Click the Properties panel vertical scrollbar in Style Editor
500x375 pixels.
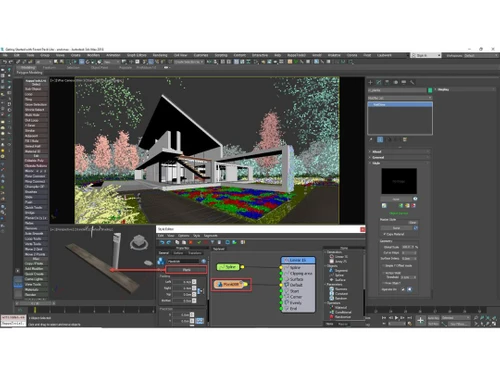208,290
